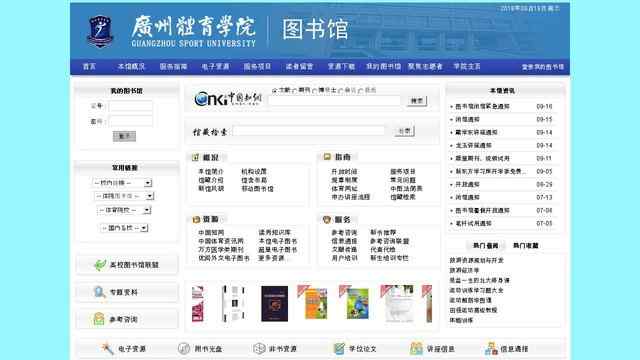
Task: Open the 09-15 闭馆通知 news item
Action: click(467, 120)
